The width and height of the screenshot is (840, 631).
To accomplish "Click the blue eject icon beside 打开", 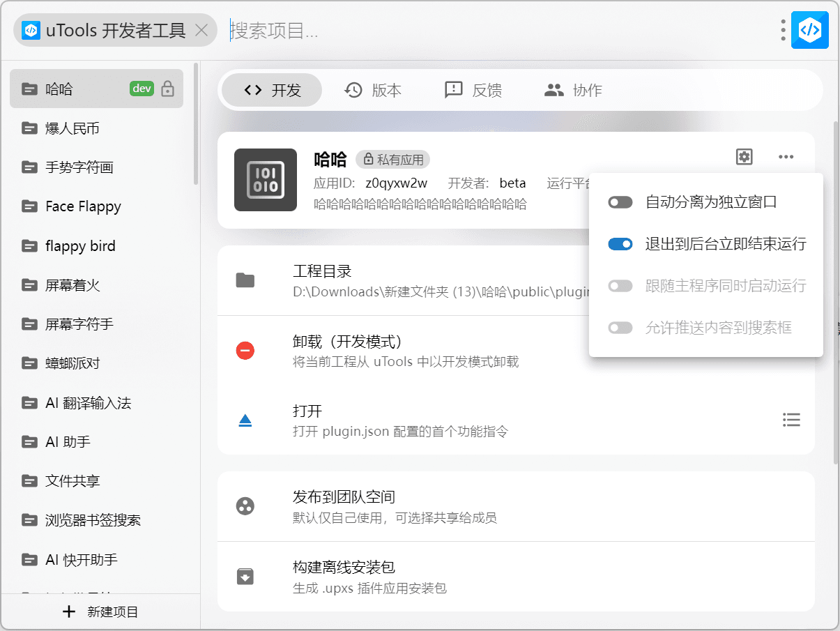I will coord(245,420).
